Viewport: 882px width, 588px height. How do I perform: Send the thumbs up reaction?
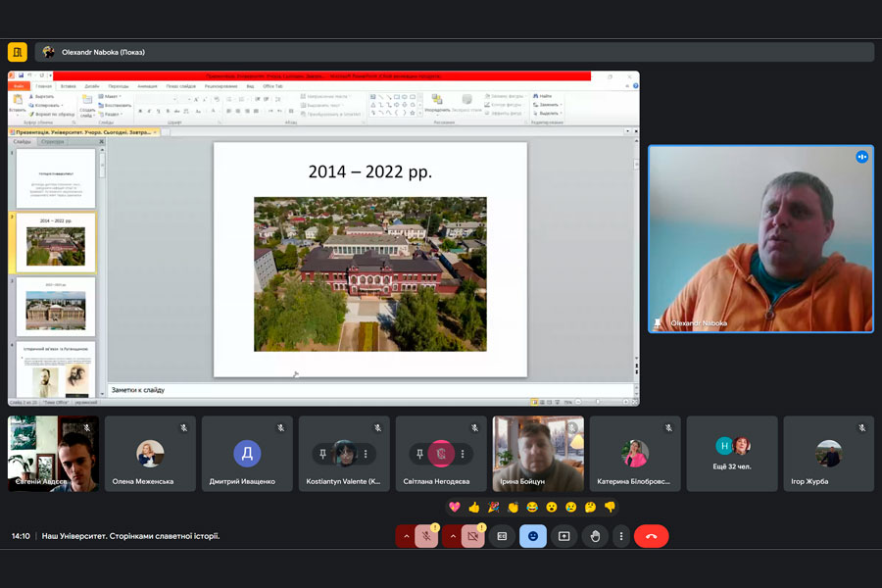tap(473, 507)
